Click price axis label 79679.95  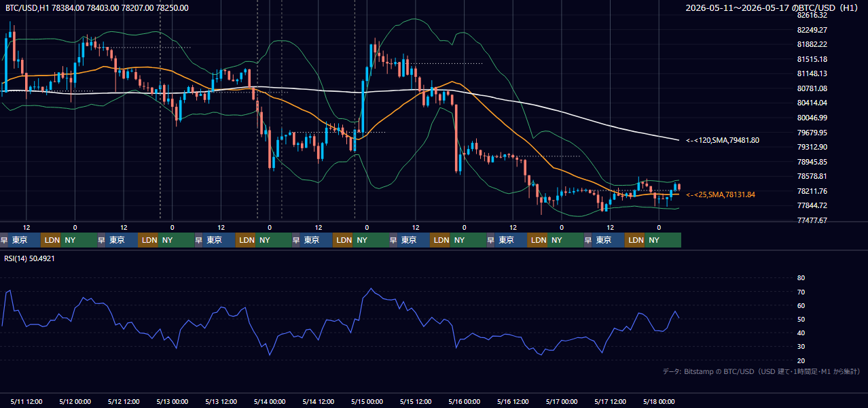point(812,133)
